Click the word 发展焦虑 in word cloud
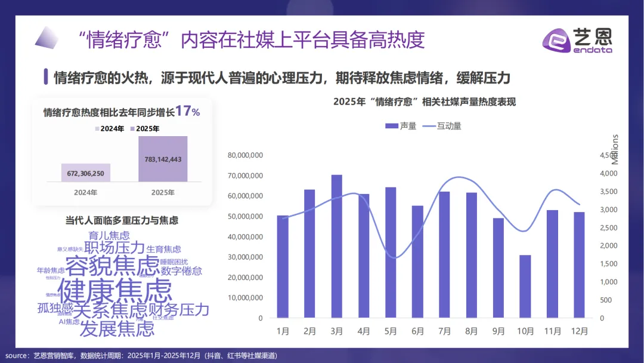644x363 pixels. pyautogui.click(x=117, y=329)
